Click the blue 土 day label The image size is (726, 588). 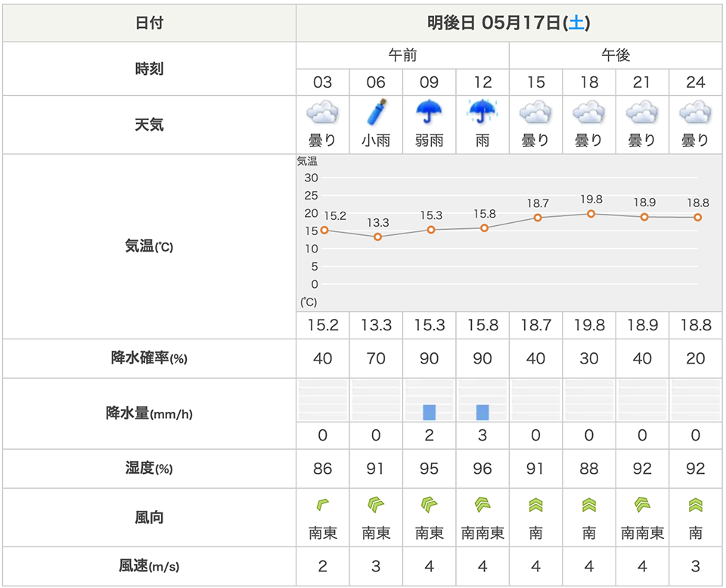(x=576, y=23)
